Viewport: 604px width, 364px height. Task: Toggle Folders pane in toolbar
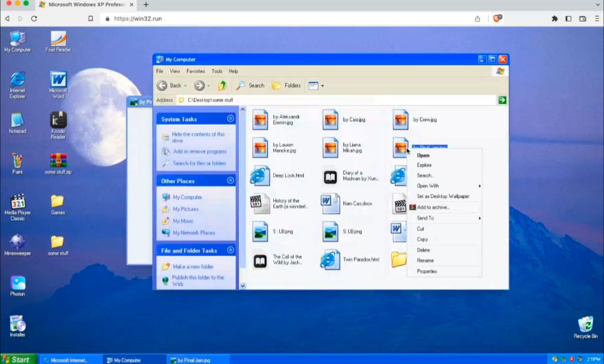[286, 86]
